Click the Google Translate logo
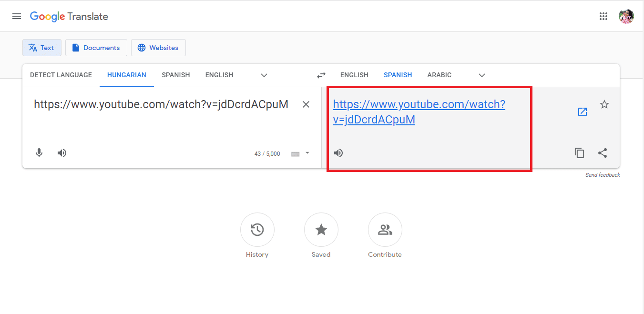Viewport: 644px width, 314px height. (69, 16)
